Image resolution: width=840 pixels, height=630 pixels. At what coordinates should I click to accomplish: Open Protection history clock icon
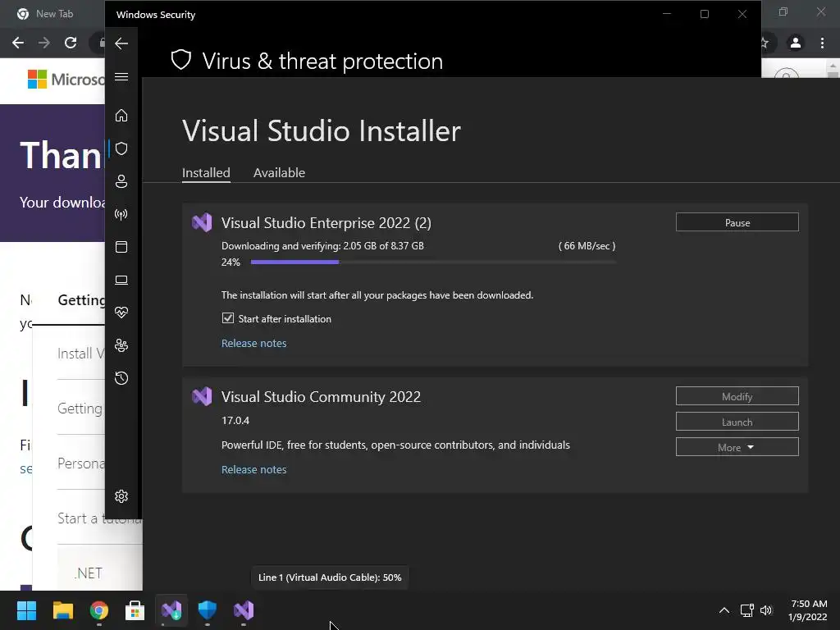(121, 378)
